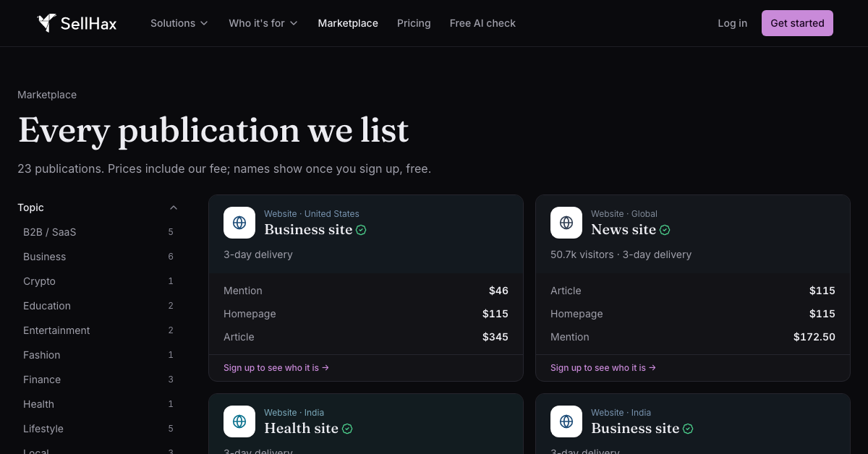
Task: Click the SellHax brand name text
Action: tap(88, 23)
